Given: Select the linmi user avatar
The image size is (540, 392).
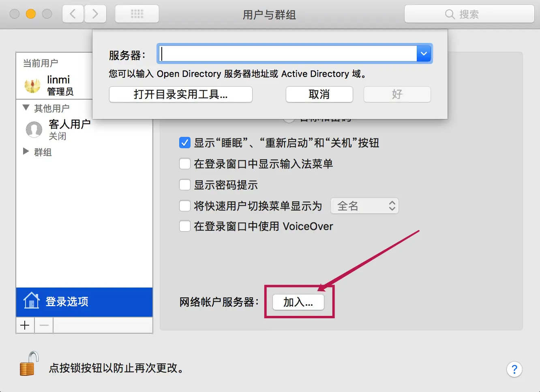Looking at the screenshot, I should (x=32, y=85).
